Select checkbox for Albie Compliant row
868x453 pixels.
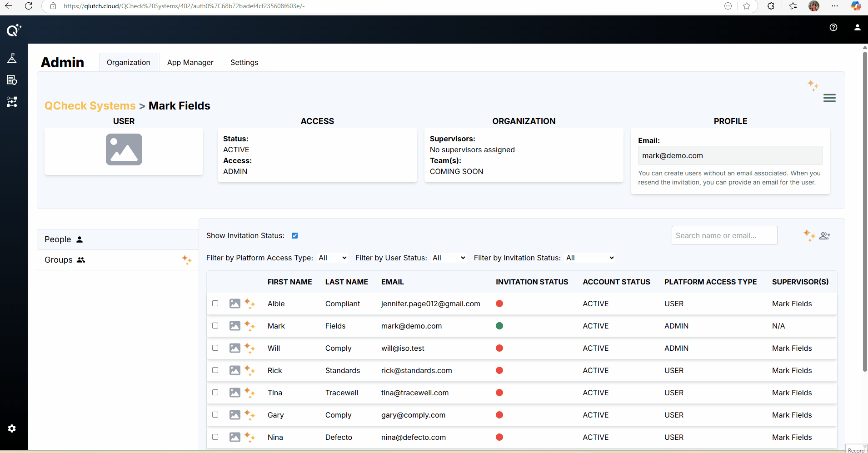(x=215, y=304)
